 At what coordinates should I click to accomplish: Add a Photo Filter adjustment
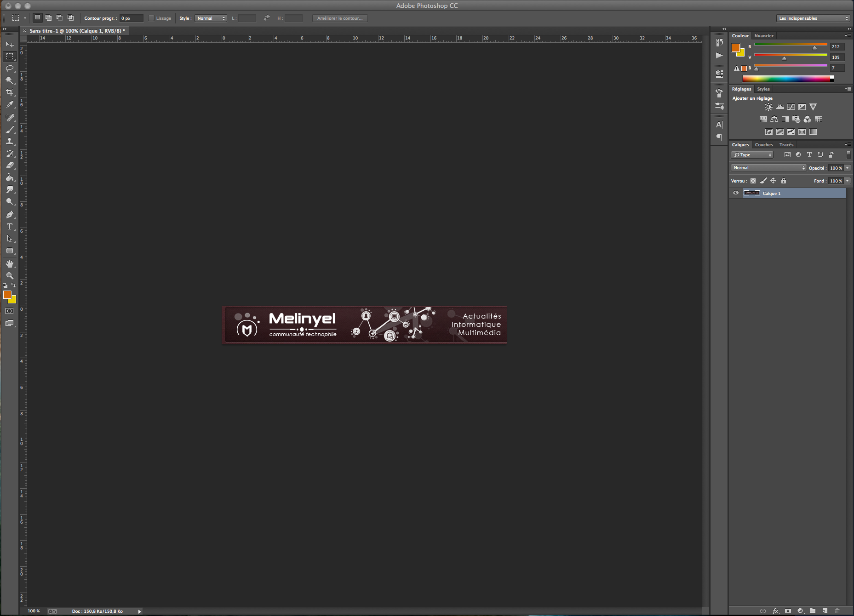tap(797, 120)
